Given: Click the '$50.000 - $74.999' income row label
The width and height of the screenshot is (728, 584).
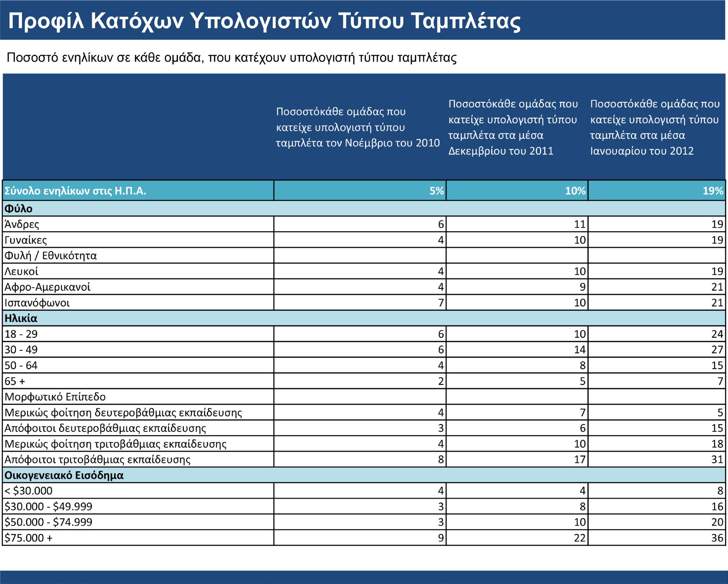Looking at the screenshot, I should (48, 522).
